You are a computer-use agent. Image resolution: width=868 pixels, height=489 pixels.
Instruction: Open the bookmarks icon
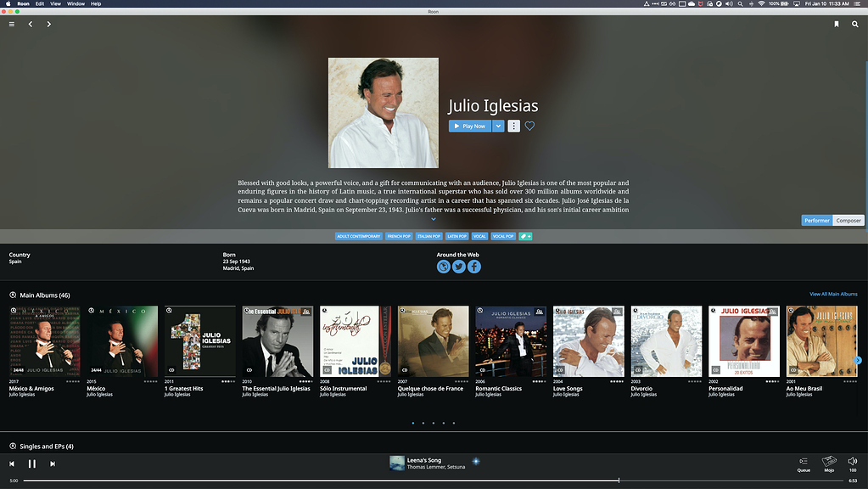tap(837, 25)
